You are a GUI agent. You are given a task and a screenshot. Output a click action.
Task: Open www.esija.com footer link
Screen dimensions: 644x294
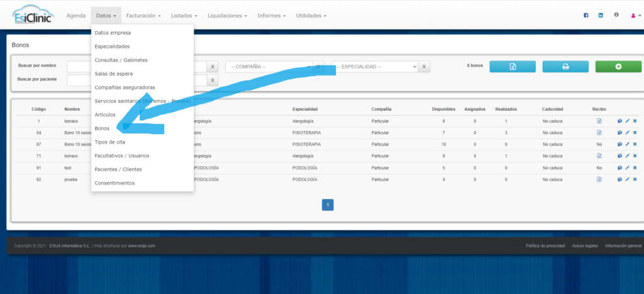tap(142, 246)
